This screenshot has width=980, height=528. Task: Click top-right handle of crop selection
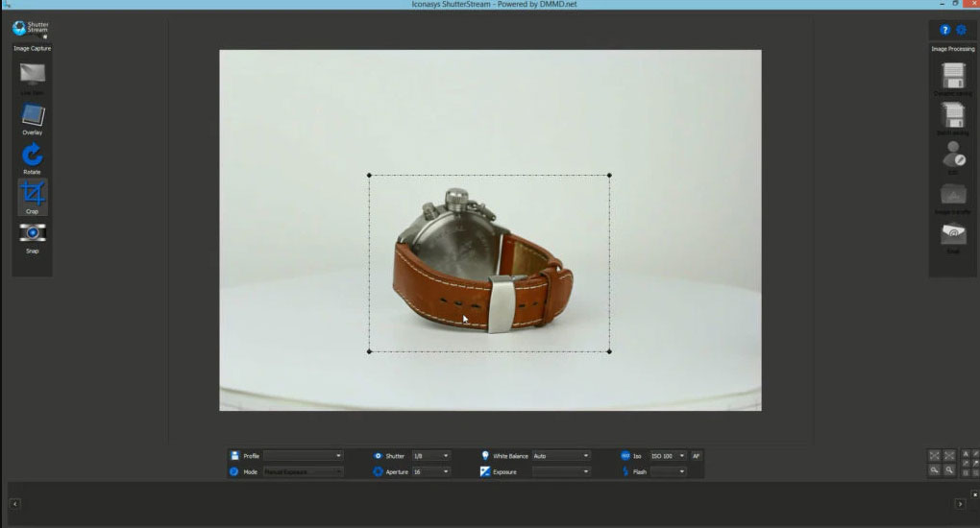[x=609, y=176]
